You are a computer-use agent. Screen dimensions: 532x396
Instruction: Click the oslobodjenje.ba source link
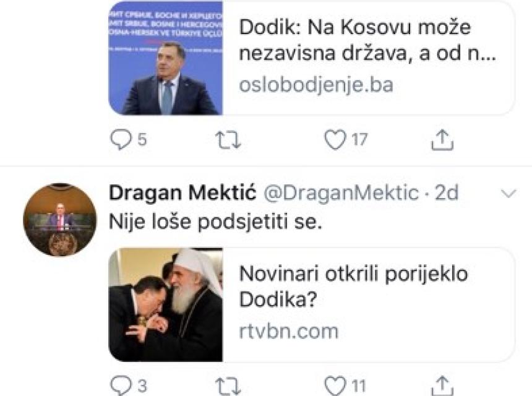(315, 84)
